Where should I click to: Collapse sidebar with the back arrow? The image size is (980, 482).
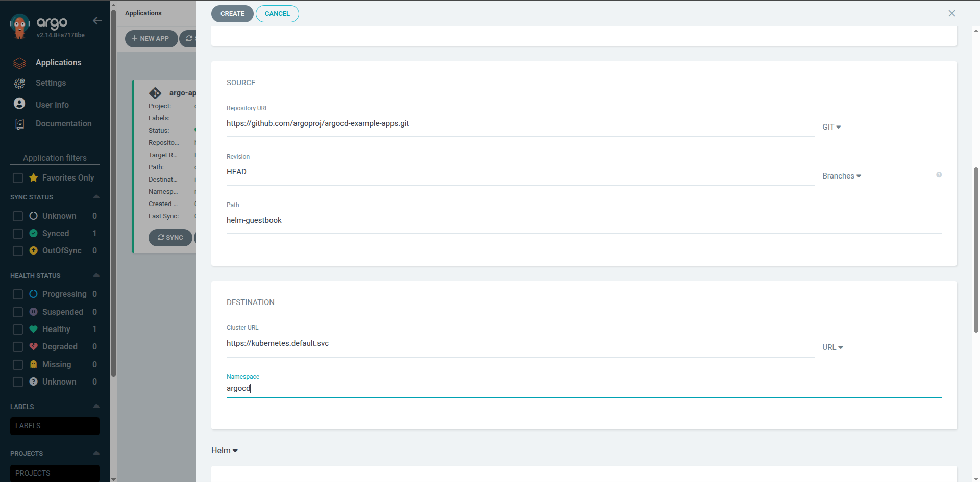(x=97, y=21)
